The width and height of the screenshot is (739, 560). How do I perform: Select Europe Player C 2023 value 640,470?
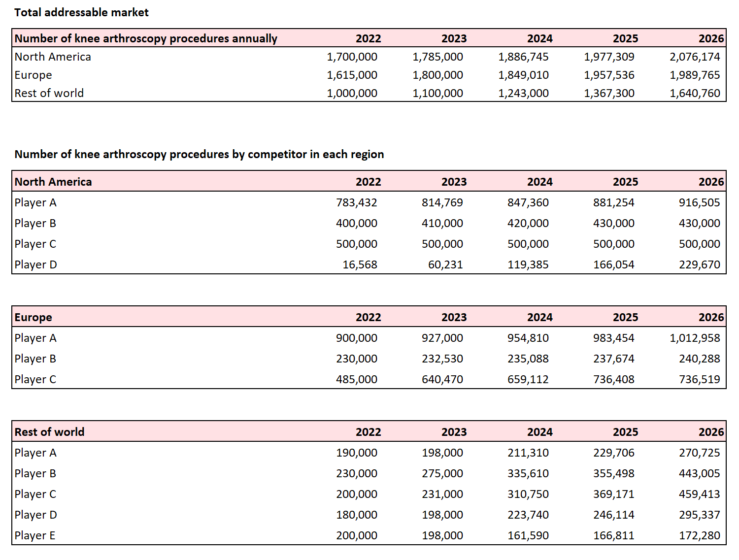point(442,379)
